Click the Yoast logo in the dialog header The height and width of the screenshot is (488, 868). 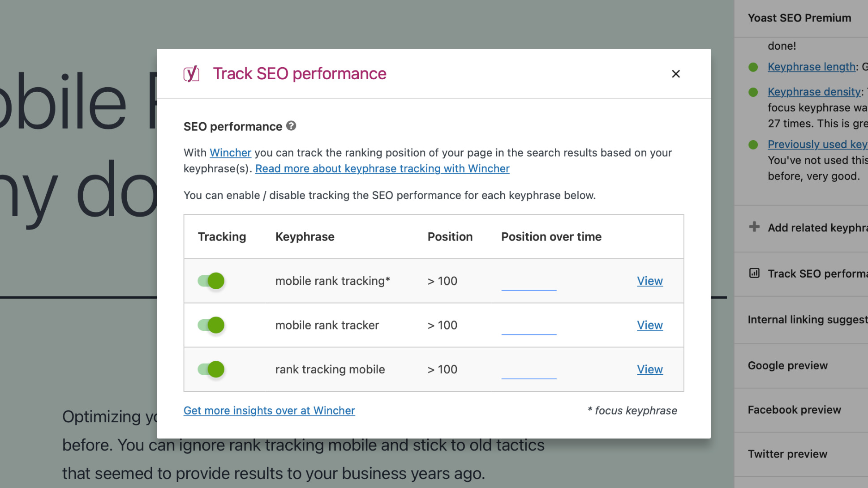coord(192,74)
